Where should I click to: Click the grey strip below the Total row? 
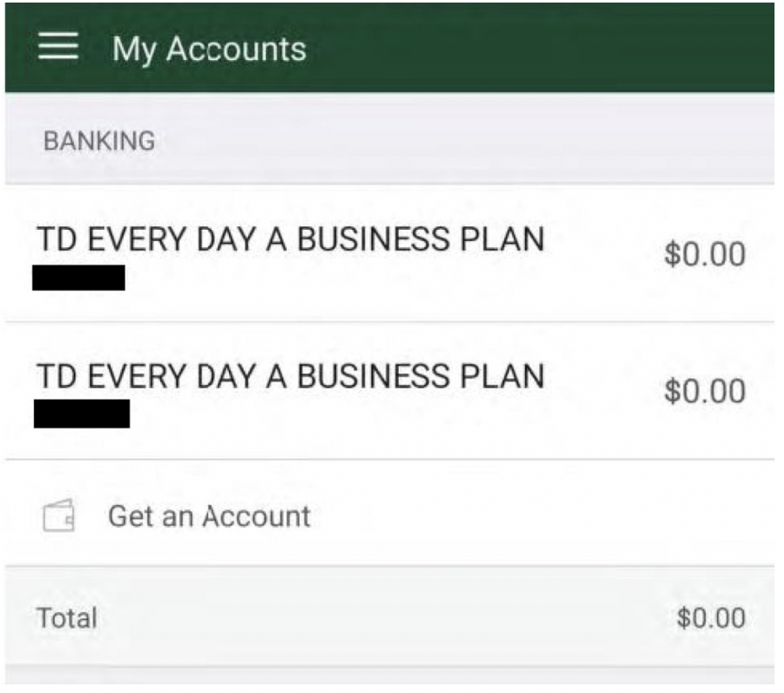pyautogui.click(x=390, y=679)
